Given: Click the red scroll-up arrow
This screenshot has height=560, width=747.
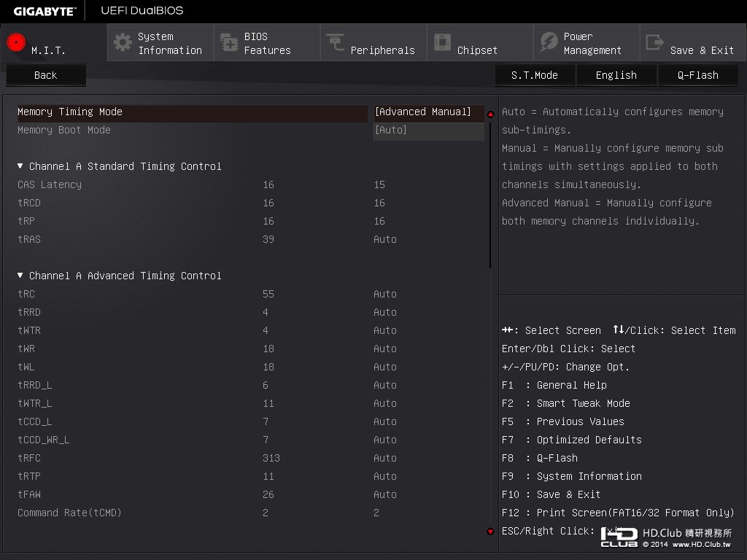Looking at the screenshot, I should (490, 114).
